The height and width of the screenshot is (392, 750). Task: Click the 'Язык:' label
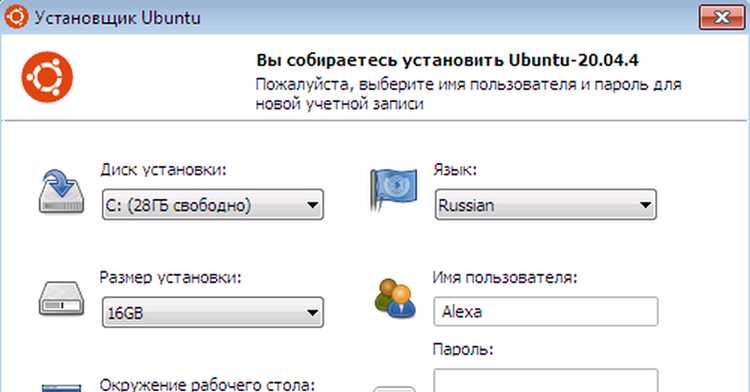click(x=455, y=170)
